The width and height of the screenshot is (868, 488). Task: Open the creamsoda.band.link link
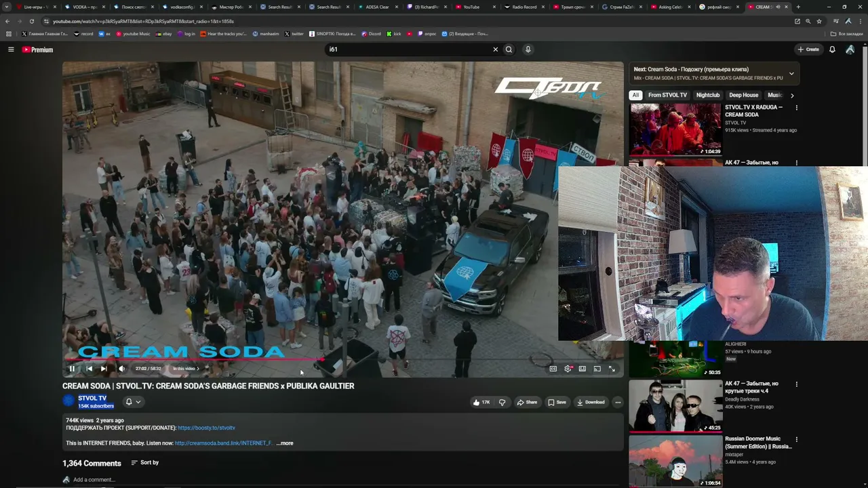pos(223,443)
